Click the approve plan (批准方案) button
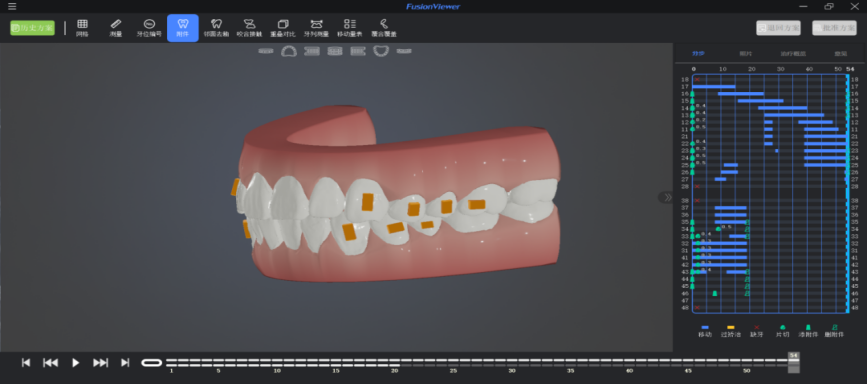 pos(834,28)
